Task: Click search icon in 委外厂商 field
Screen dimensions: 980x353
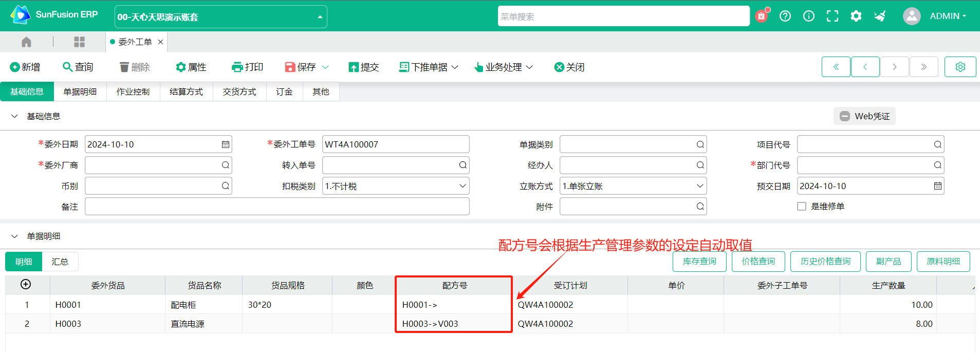Action: point(225,165)
